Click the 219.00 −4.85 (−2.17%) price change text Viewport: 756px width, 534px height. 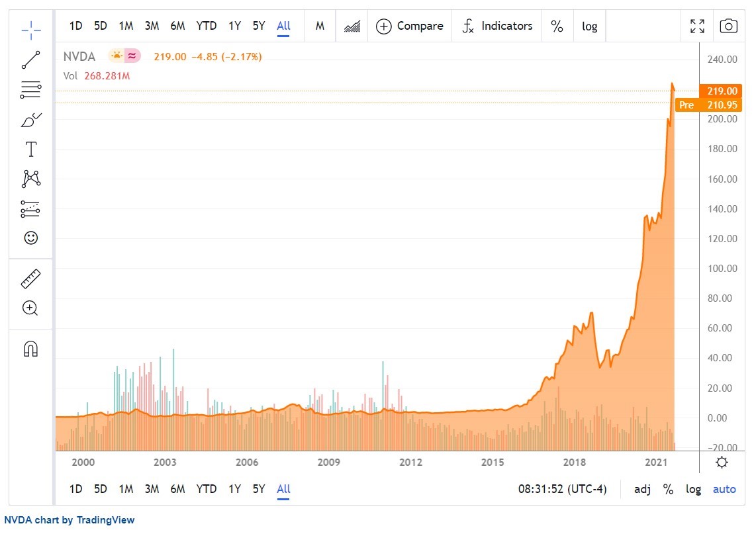point(208,57)
